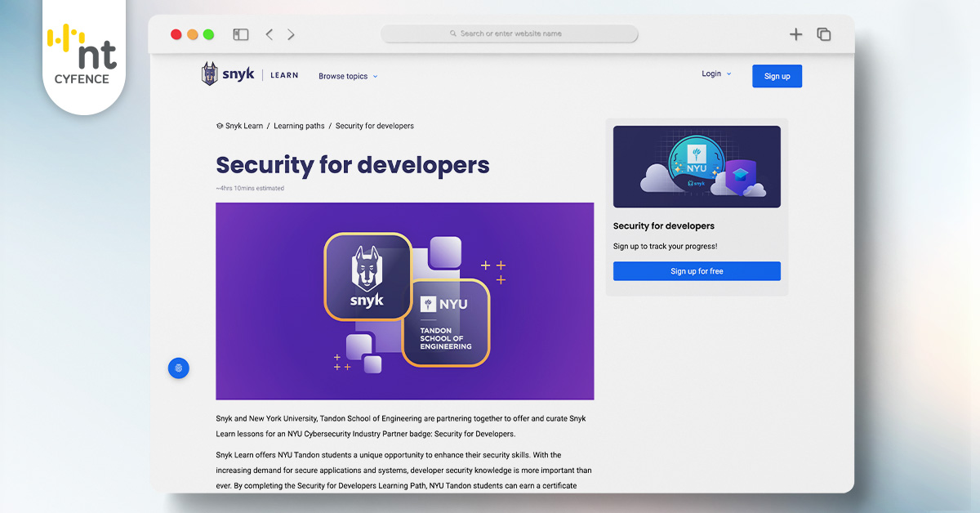Open the Login dropdown menu

point(716,74)
